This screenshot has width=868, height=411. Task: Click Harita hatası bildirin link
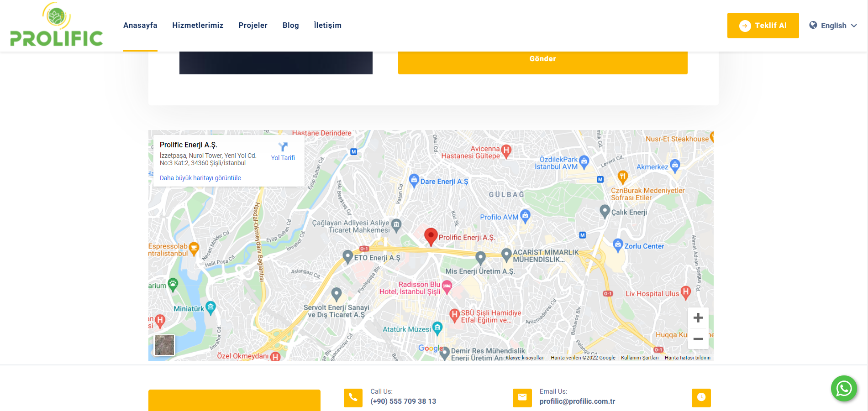(688, 358)
